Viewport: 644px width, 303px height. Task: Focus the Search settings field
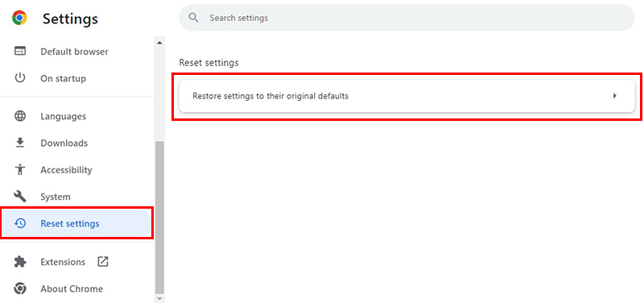tap(407, 18)
